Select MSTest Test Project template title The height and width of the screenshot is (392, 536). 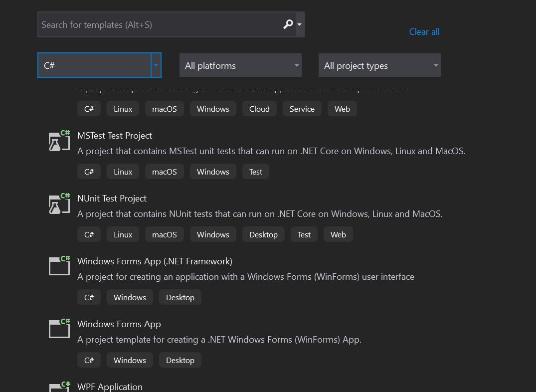(115, 136)
